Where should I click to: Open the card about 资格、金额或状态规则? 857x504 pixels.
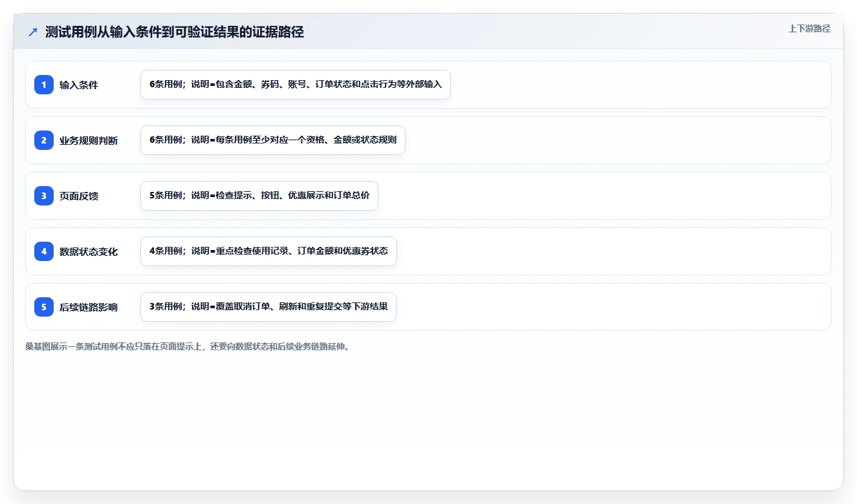(x=273, y=140)
